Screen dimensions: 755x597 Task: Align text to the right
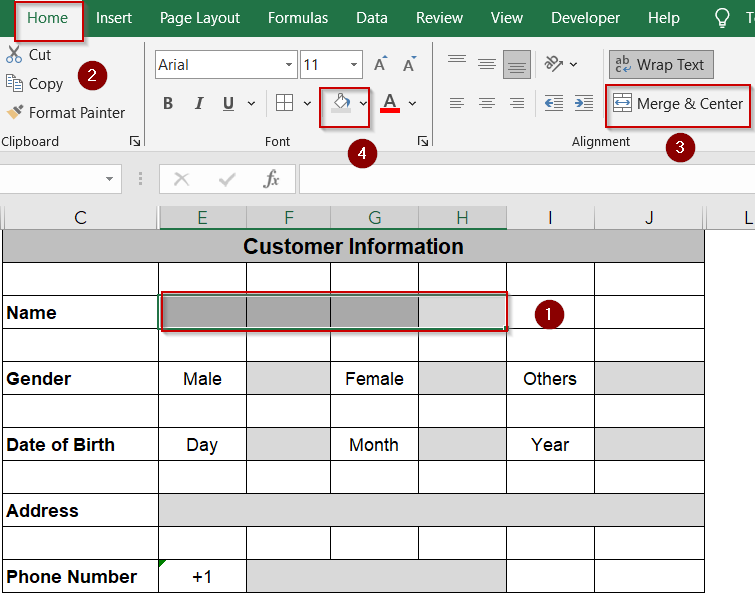pos(517,103)
